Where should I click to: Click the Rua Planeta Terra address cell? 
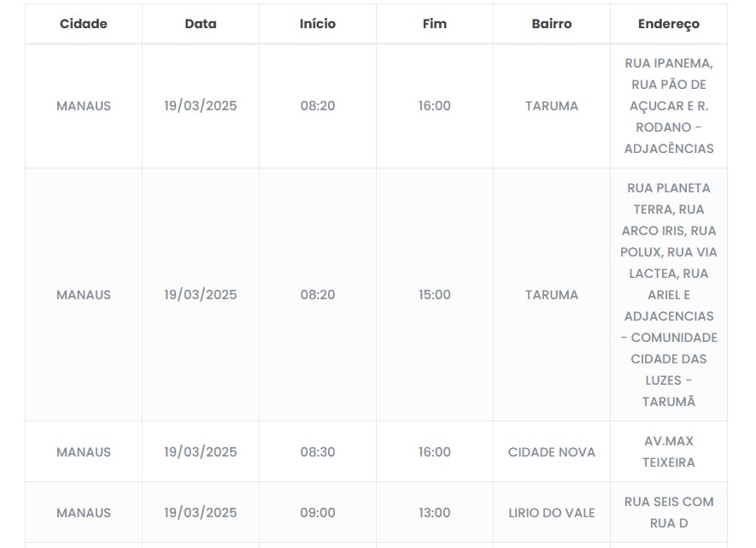coord(669,295)
